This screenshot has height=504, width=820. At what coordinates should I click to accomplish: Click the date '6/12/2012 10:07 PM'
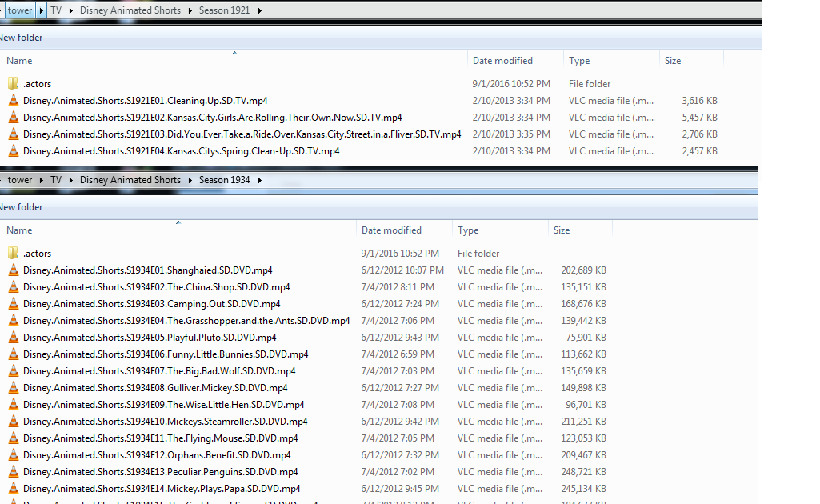click(402, 270)
